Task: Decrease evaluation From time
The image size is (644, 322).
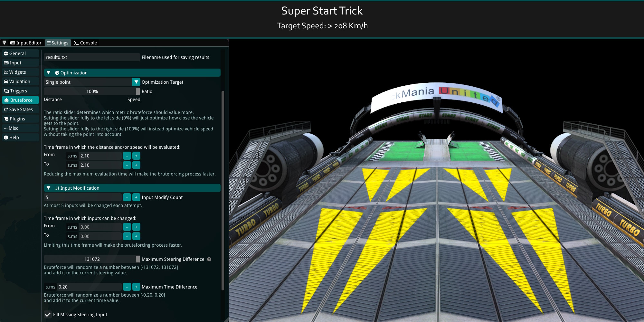Action: coord(127,156)
